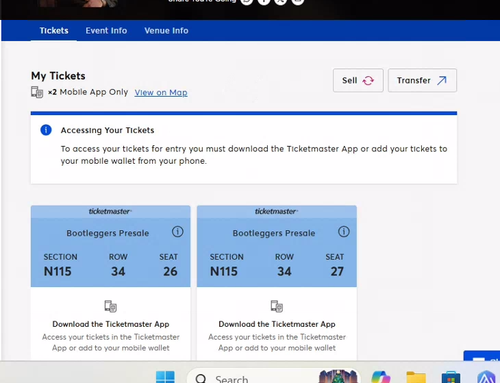This screenshot has height=383, width=500.
Task: Click Download the Ticketmaster App under seat 27
Action: point(277,324)
